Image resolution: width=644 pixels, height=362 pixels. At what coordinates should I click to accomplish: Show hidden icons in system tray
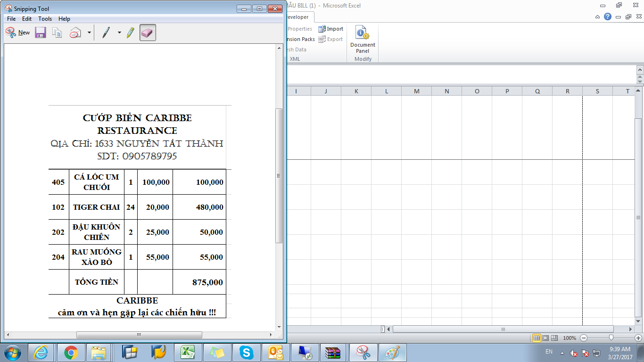coord(561,353)
